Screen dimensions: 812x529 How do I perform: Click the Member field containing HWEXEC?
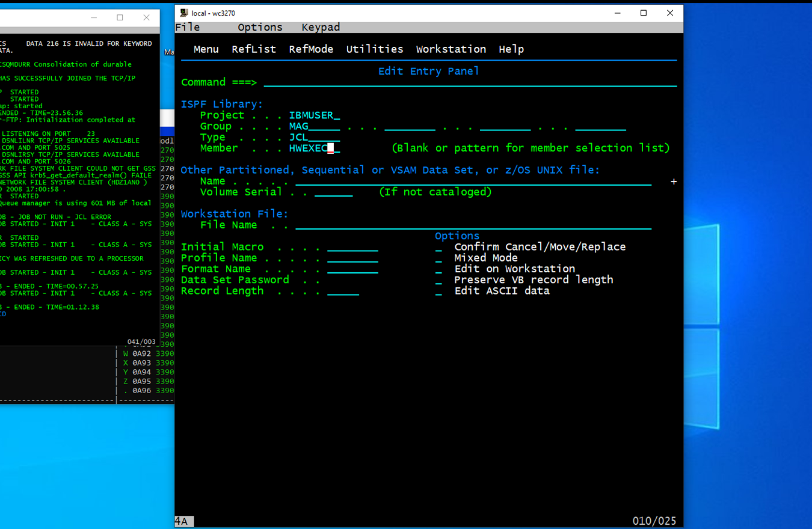[314, 148]
